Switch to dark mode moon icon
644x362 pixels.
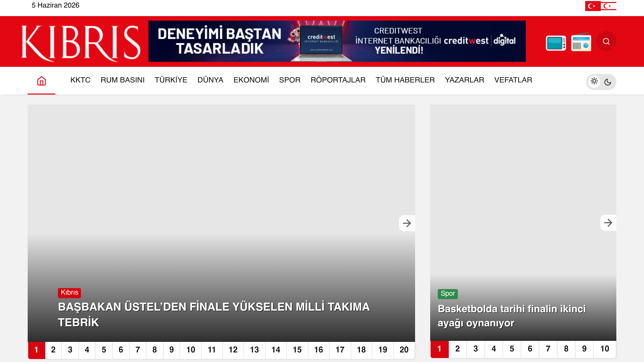tap(608, 82)
